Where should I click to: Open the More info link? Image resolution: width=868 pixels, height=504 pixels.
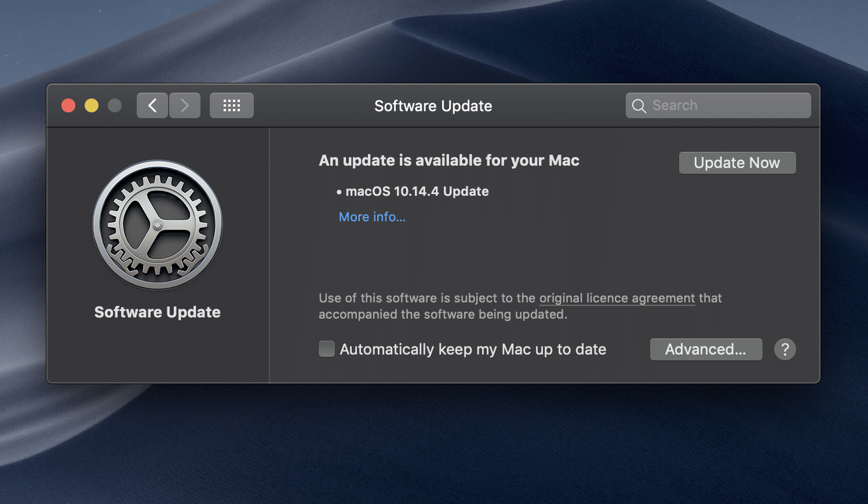point(372,217)
